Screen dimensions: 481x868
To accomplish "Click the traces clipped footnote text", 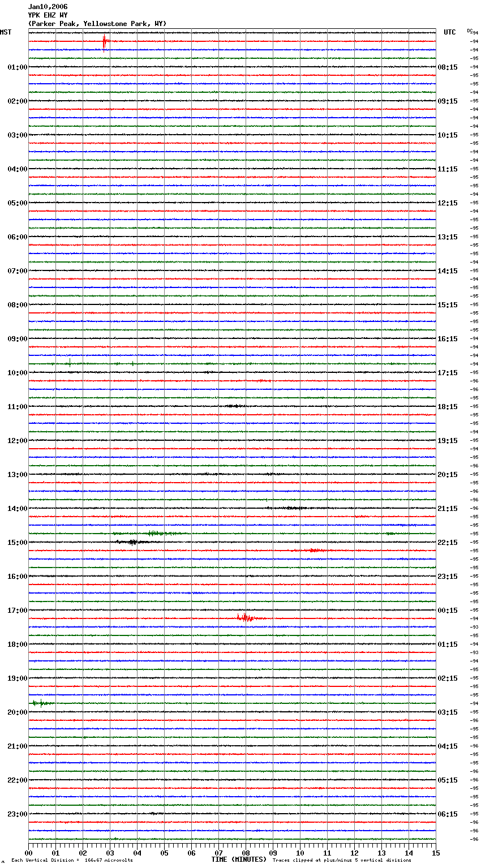I will (x=342, y=861).
